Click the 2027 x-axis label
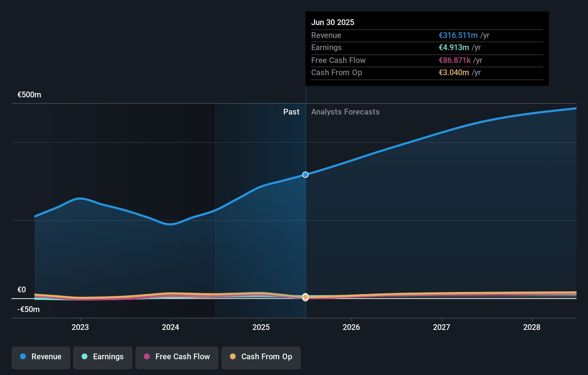 (x=442, y=327)
